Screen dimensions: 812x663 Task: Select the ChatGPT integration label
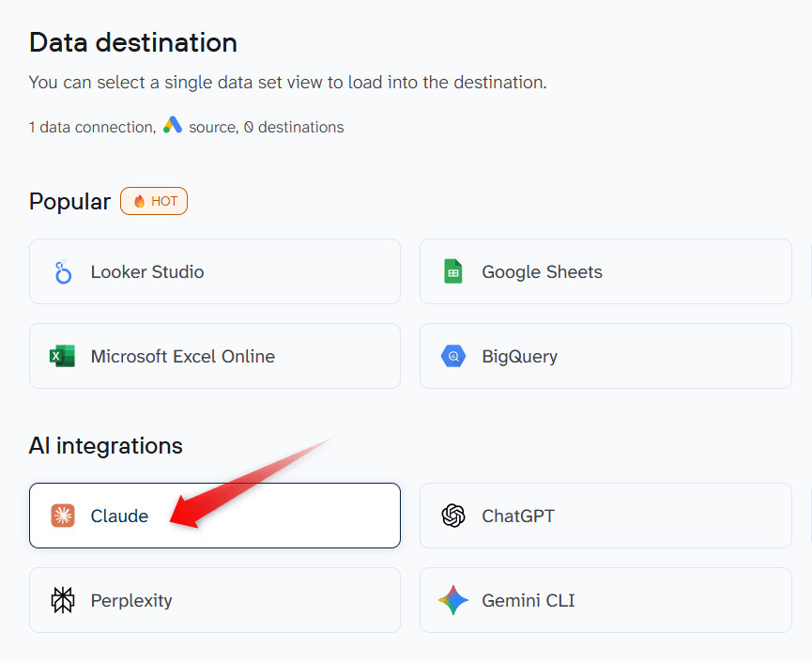point(518,516)
